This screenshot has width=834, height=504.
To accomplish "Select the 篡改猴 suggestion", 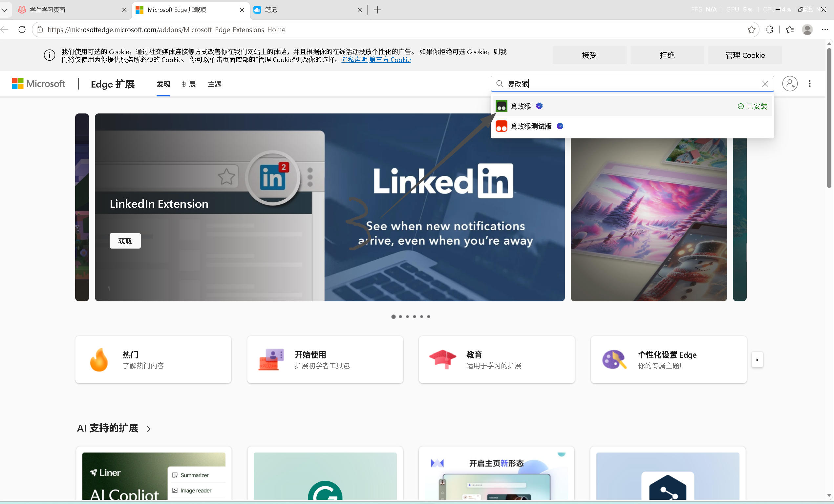I will pyautogui.click(x=632, y=106).
